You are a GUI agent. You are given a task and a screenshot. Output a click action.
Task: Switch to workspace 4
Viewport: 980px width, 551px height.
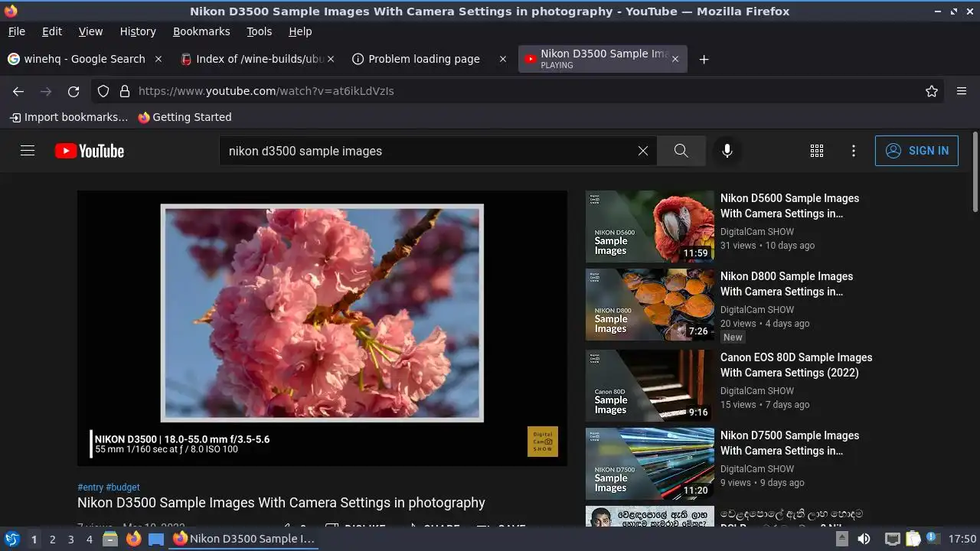pos(89,540)
